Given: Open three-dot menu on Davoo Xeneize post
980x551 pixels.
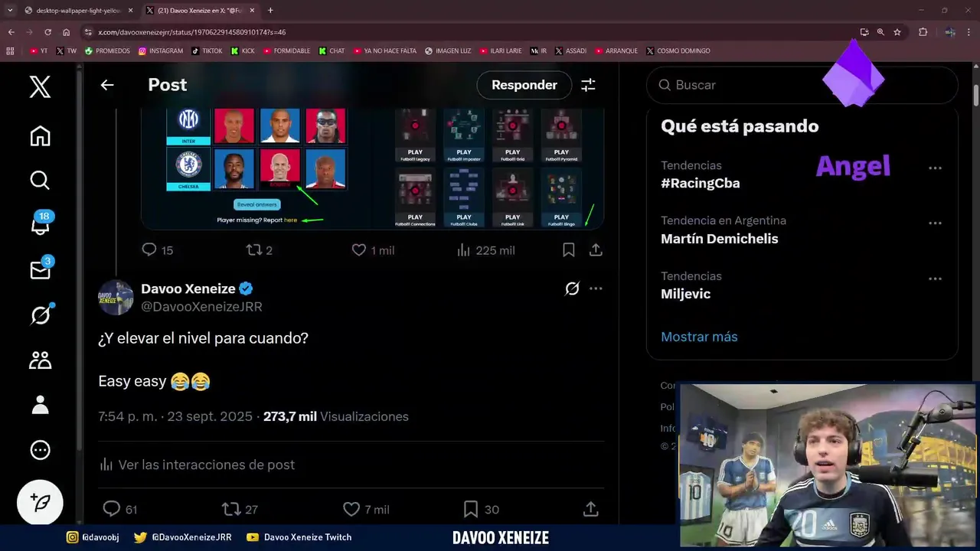Looking at the screenshot, I should 596,289.
